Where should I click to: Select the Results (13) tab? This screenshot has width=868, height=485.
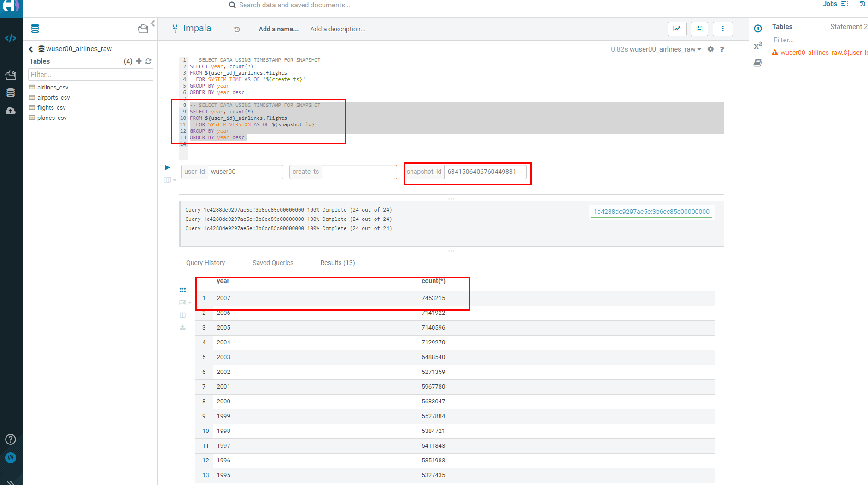click(x=338, y=263)
